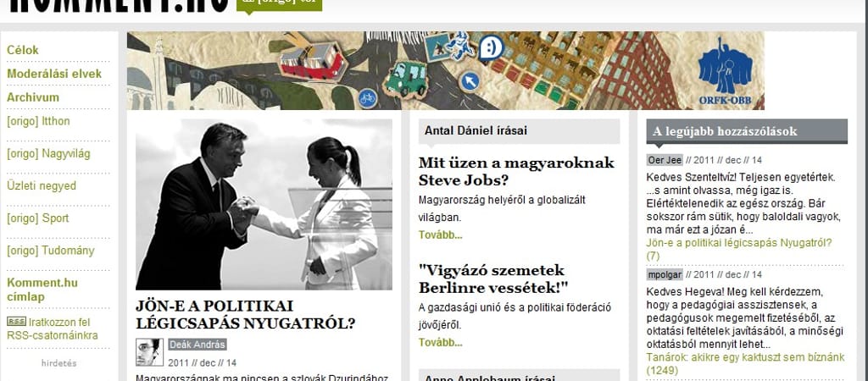Click the green car illustration in banner

point(408,79)
